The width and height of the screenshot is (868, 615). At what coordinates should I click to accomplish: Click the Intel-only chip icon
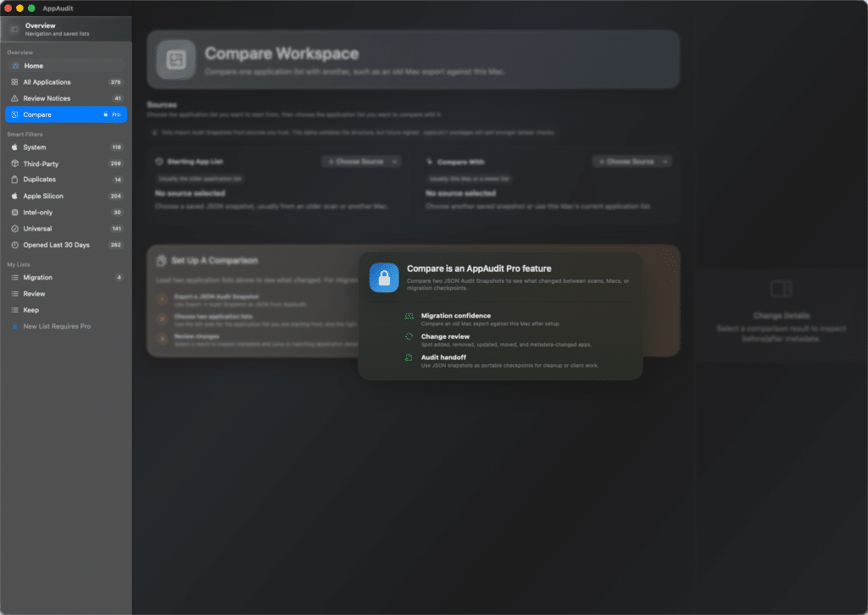point(15,213)
